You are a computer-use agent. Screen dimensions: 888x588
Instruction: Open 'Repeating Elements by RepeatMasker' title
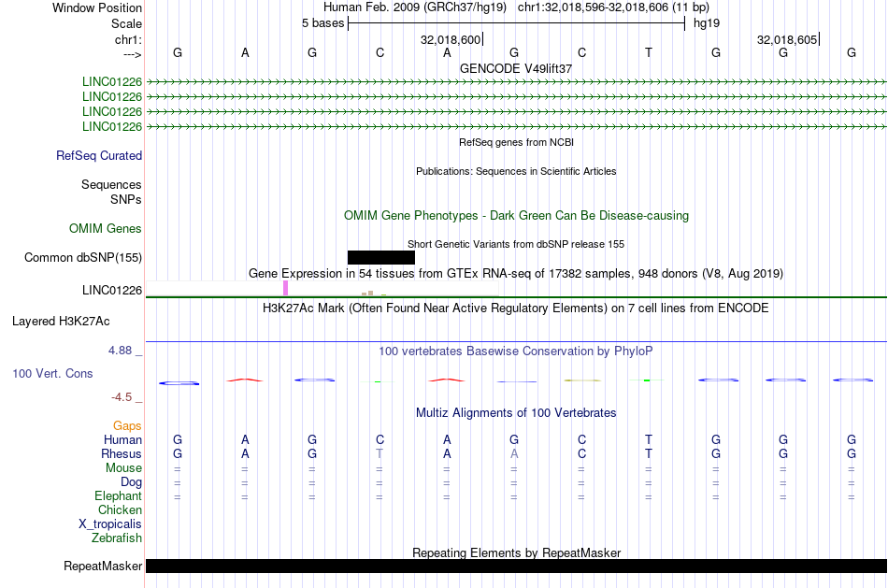516,552
